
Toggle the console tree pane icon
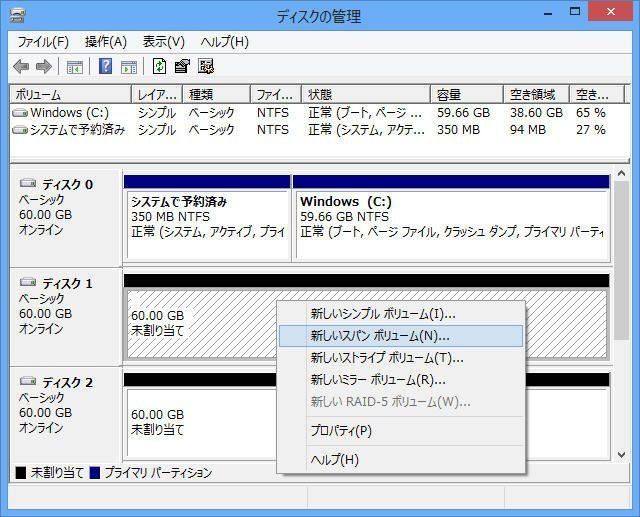(74, 67)
